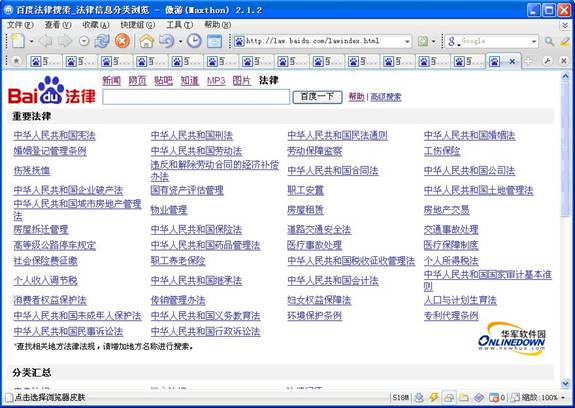Screen dimensions: 575x408
Task: Click the new tab button after the last tab
Action: (x=528, y=61)
